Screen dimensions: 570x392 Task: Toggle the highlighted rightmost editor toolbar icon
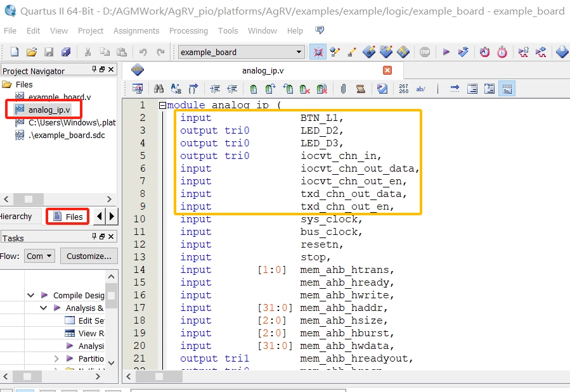[x=507, y=89]
